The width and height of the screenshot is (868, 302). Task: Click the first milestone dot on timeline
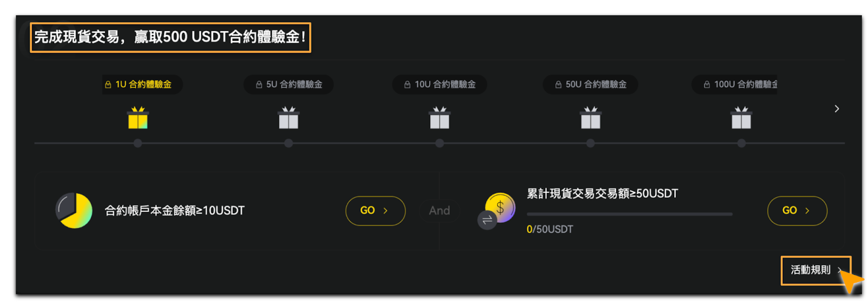click(x=138, y=143)
